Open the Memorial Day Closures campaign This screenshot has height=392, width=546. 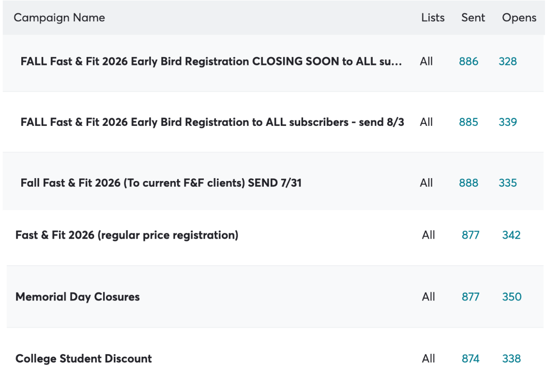(77, 297)
